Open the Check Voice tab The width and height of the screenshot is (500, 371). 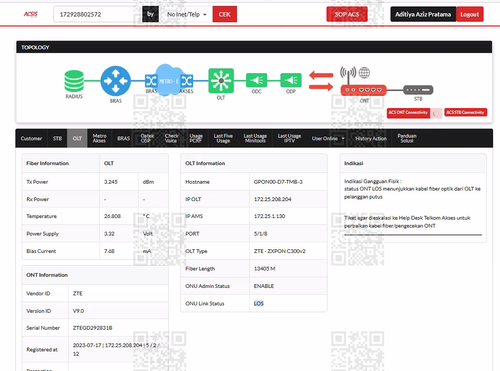[171, 138]
